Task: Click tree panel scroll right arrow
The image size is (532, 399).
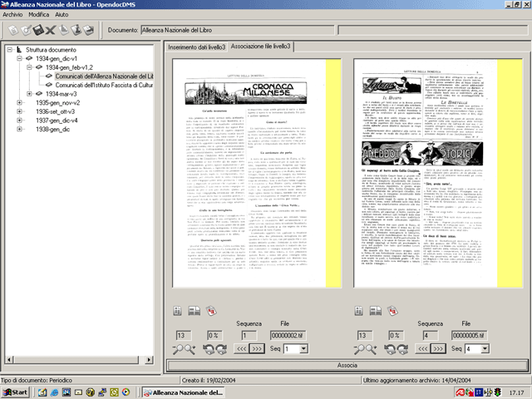Action: coord(149,360)
